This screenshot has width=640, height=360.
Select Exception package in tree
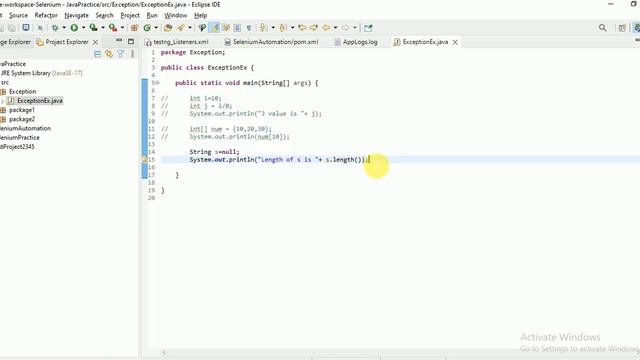22,91
